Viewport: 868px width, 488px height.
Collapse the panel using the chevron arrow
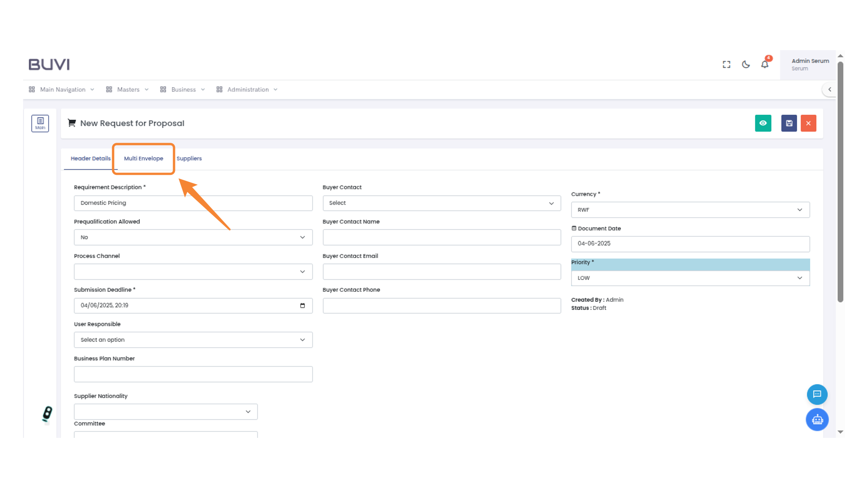[830, 89]
